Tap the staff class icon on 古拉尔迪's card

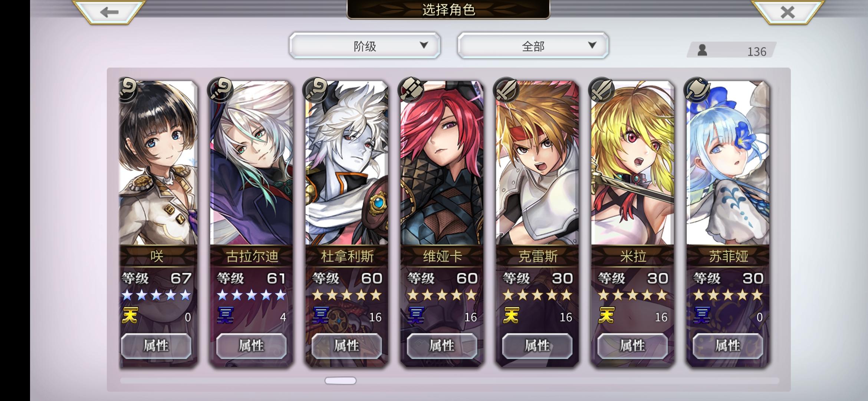pyautogui.click(x=221, y=89)
